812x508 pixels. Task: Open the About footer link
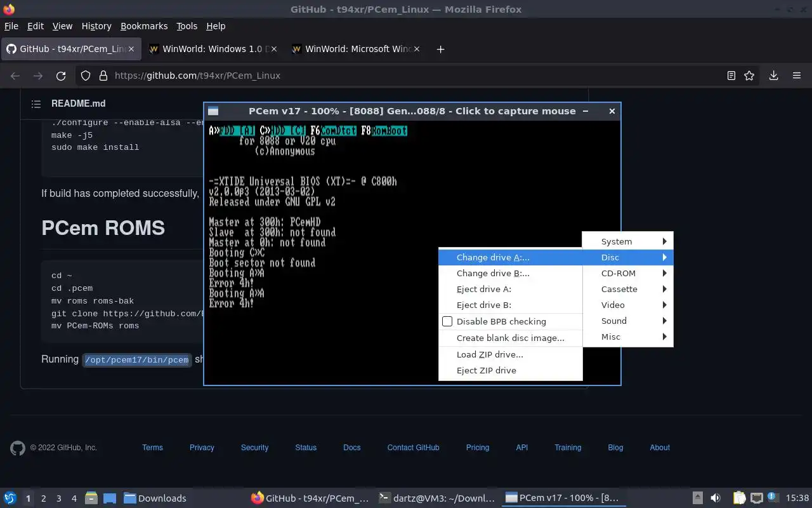(660, 448)
